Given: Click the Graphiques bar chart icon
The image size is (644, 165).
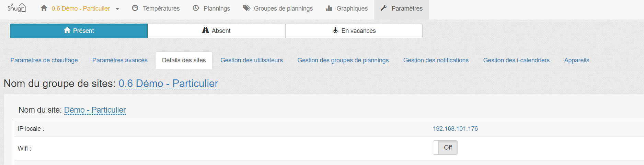Looking at the screenshot, I should point(329,8).
